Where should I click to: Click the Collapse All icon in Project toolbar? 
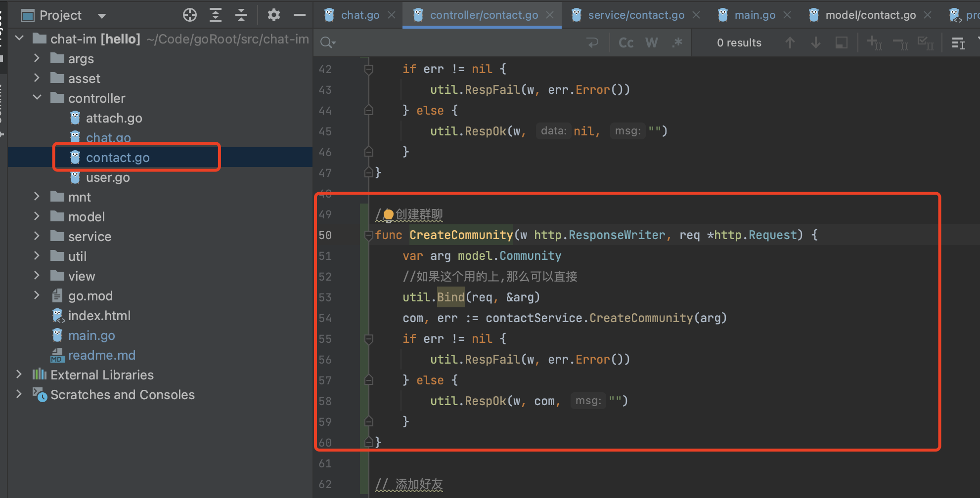tap(241, 15)
